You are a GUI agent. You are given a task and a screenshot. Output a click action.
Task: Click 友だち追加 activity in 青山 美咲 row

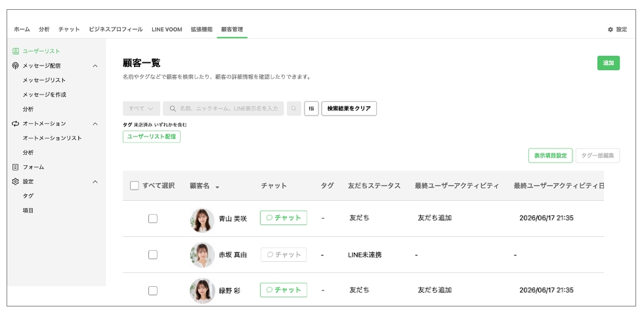click(435, 218)
